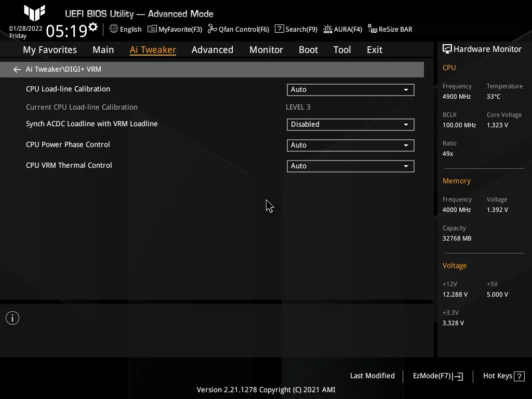Click the 01/28/2022 date
The image size is (532, 399).
[26, 29]
